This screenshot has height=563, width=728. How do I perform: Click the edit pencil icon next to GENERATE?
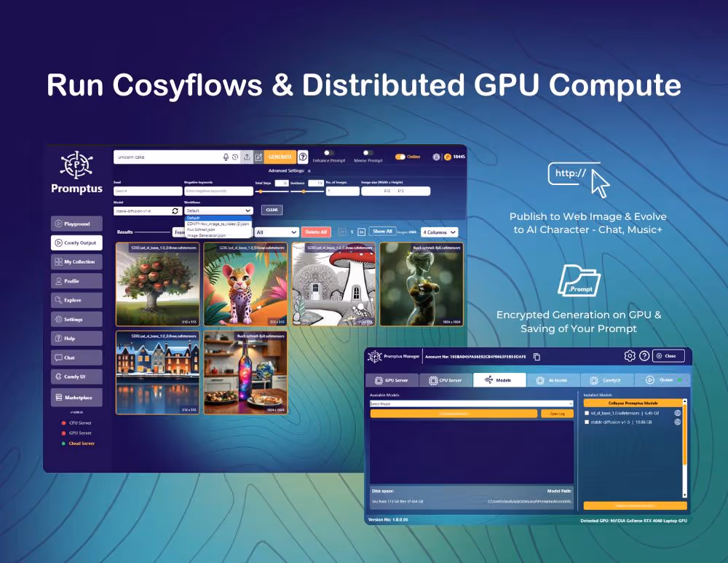pyautogui.click(x=258, y=157)
